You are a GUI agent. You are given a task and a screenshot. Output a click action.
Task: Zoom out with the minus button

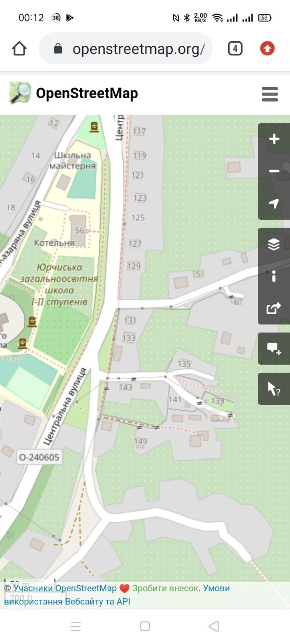[x=274, y=172]
